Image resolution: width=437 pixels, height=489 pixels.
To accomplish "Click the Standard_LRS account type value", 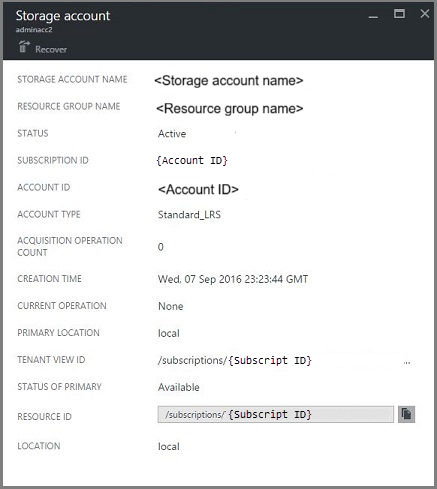I will 189,215.
